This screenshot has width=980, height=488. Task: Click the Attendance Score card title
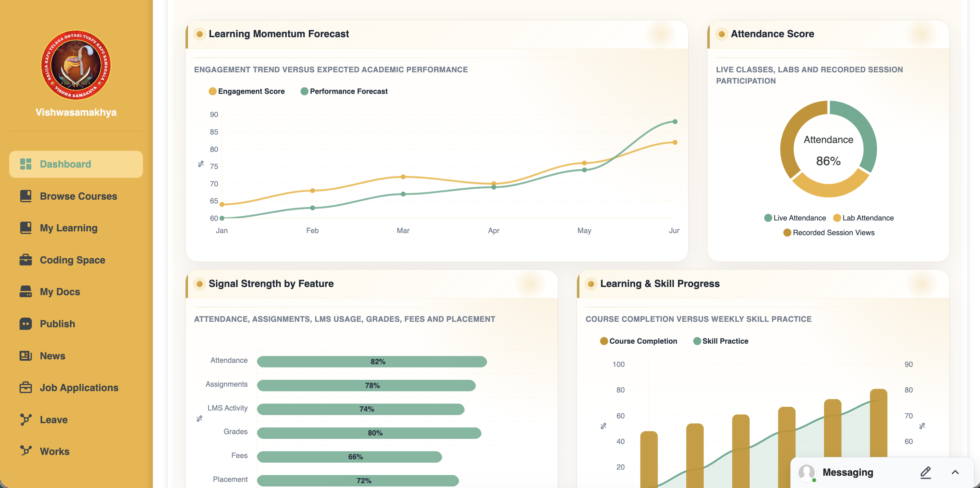click(772, 34)
